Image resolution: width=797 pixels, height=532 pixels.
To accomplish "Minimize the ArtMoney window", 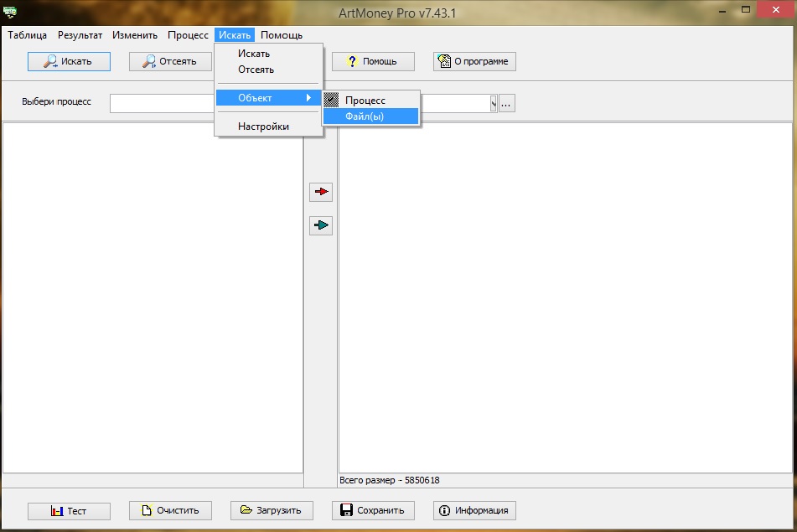I will click(722, 10).
